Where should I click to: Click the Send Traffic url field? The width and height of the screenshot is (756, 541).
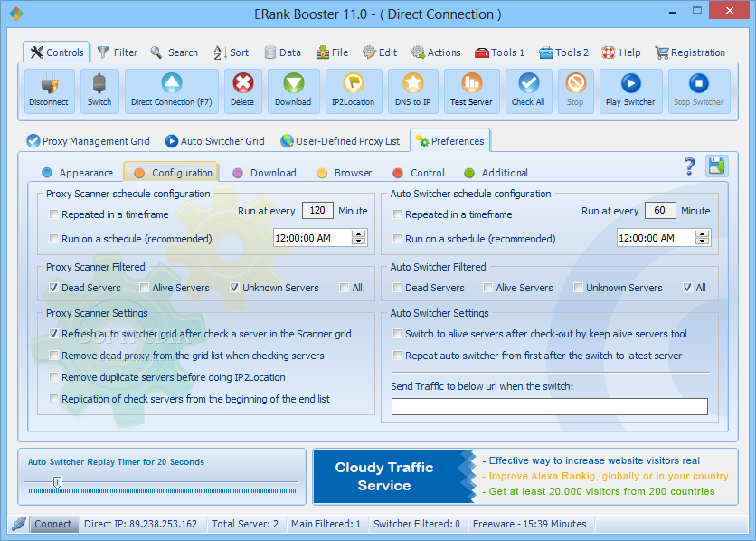click(550, 406)
